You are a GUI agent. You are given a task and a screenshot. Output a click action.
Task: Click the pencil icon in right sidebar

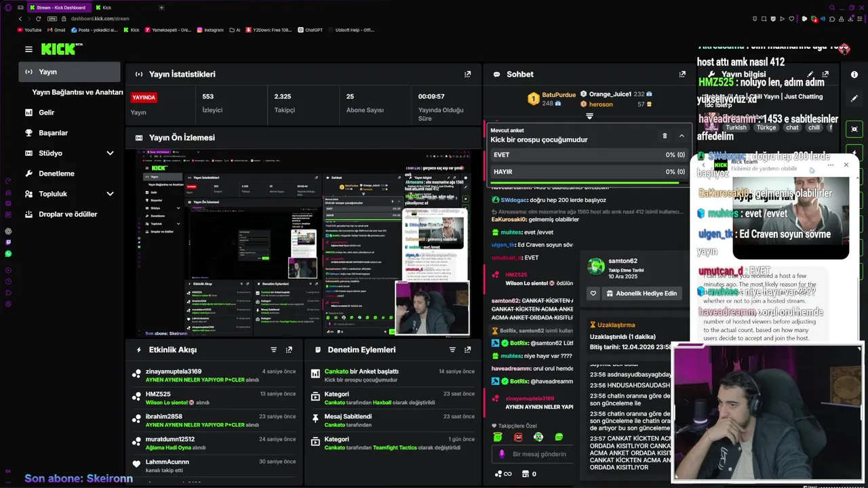[854, 98]
